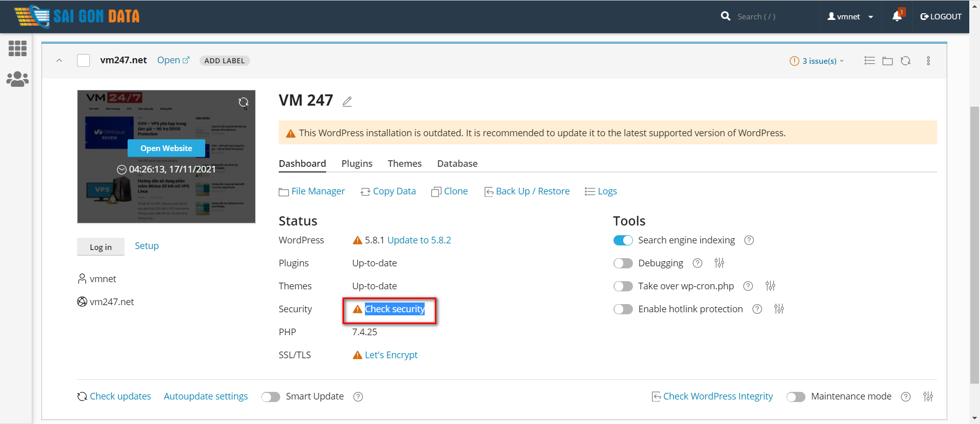Viewport: 980px width, 424px height.
Task: Click the Log in button
Action: tap(101, 247)
